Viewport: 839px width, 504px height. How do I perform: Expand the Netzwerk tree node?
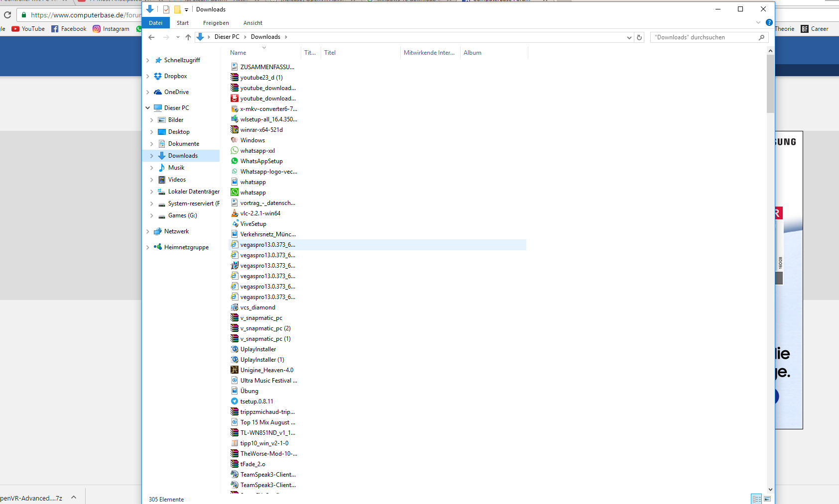click(148, 231)
